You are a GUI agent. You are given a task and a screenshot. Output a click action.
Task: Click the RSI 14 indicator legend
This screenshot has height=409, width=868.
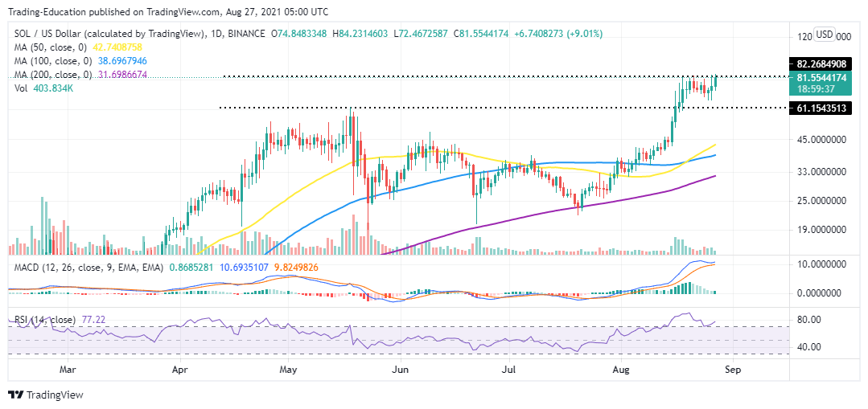point(58,320)
